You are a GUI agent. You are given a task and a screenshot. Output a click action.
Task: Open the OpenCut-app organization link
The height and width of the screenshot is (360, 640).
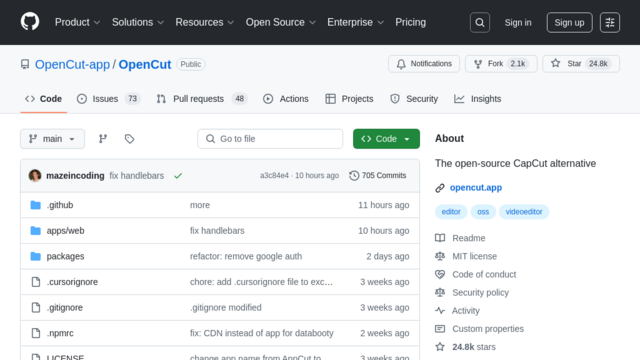(72, 64)
